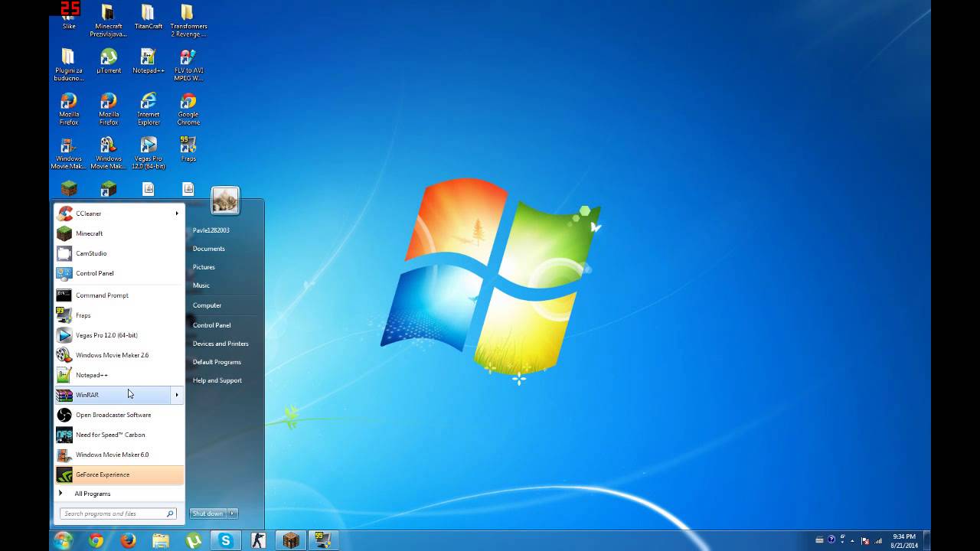980x551 pixels.
Task: Open Windows Explorer folder on taskbar
Action: [x=161, y=541]
